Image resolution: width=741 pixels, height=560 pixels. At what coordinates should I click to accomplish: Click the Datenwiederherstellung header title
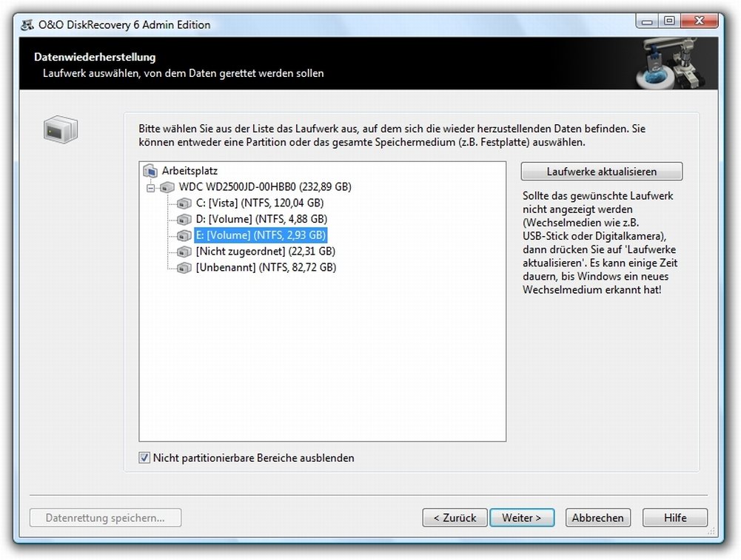[x=95, y=57]
